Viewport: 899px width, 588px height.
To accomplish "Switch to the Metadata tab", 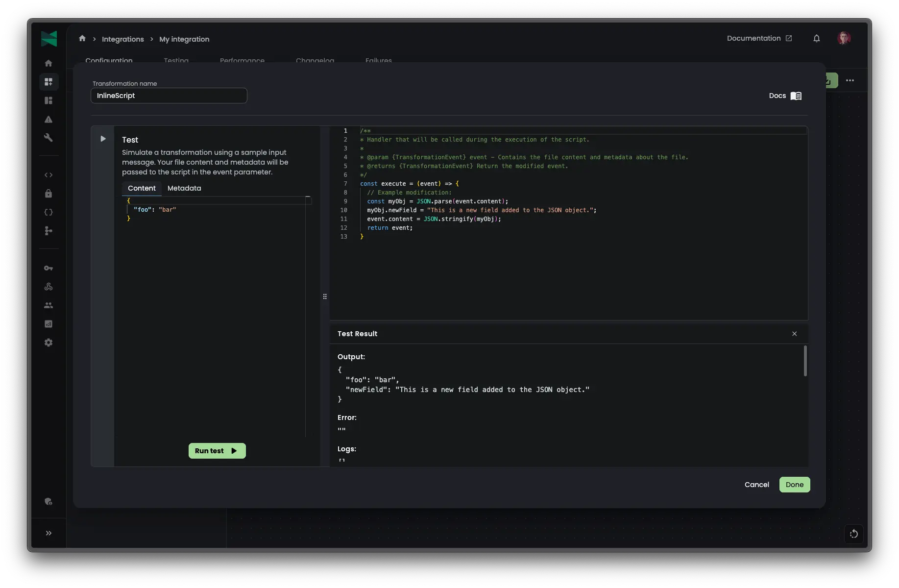I will click(x=184, y=188).
